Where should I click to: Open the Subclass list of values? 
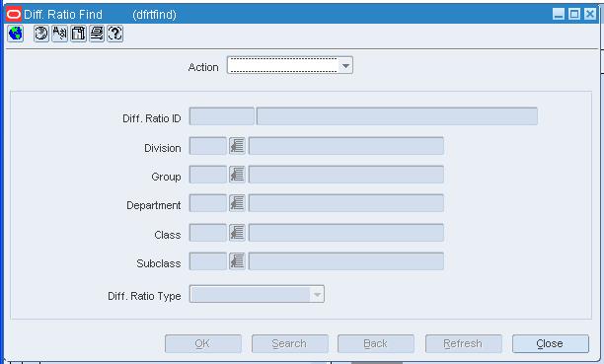[x=237, y=261]
